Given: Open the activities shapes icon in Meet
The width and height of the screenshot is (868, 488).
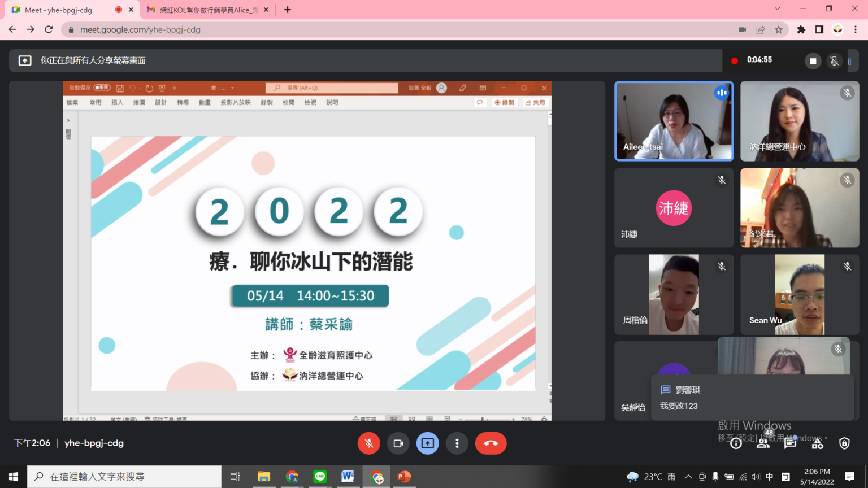Looking at the screenshot, I should (817, 443).
